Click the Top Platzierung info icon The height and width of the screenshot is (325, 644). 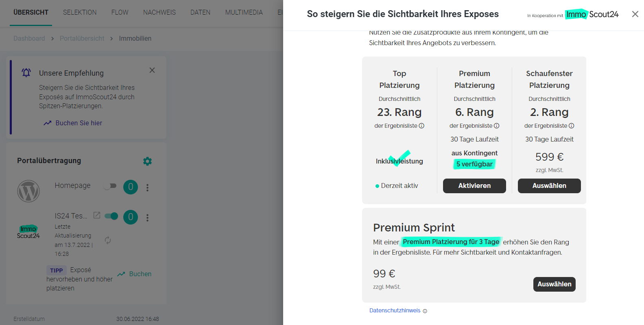(422, 126)
